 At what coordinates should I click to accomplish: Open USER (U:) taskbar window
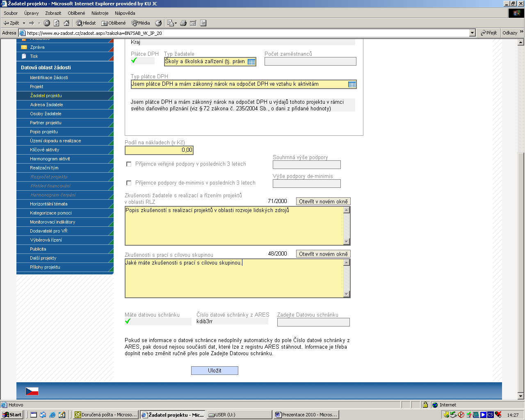click(x=239, y=415)
